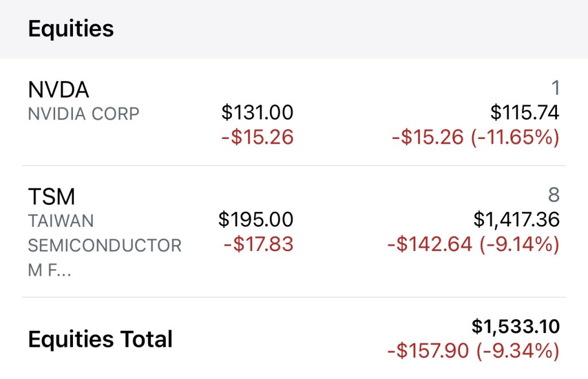Tap the Equities Total label

tap(100, 339)
